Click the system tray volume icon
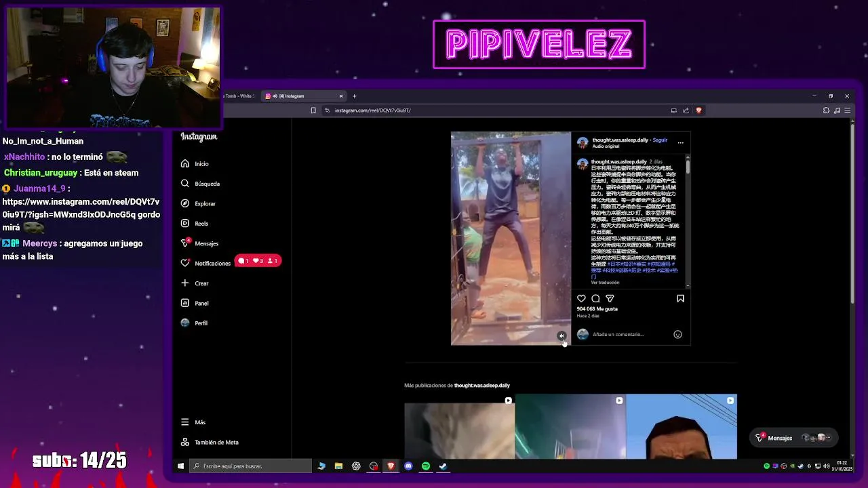This screenshot has width=868, height=488. [826, 466]
